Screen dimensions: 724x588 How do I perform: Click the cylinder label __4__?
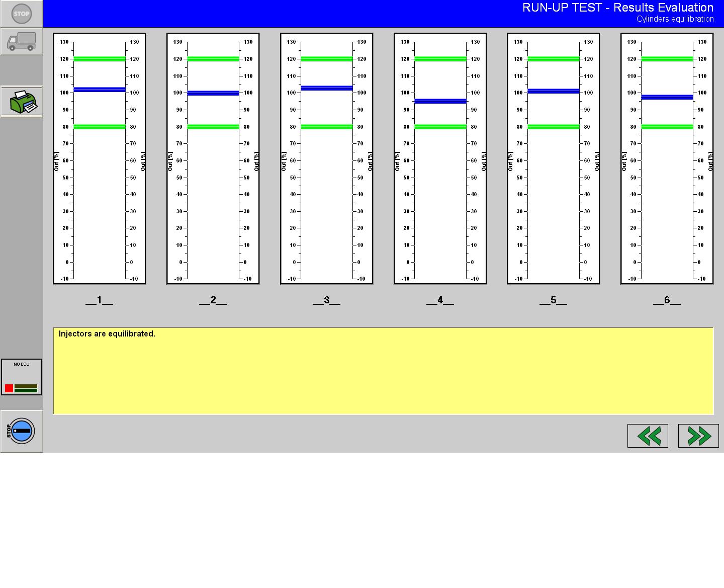point(440,300)
